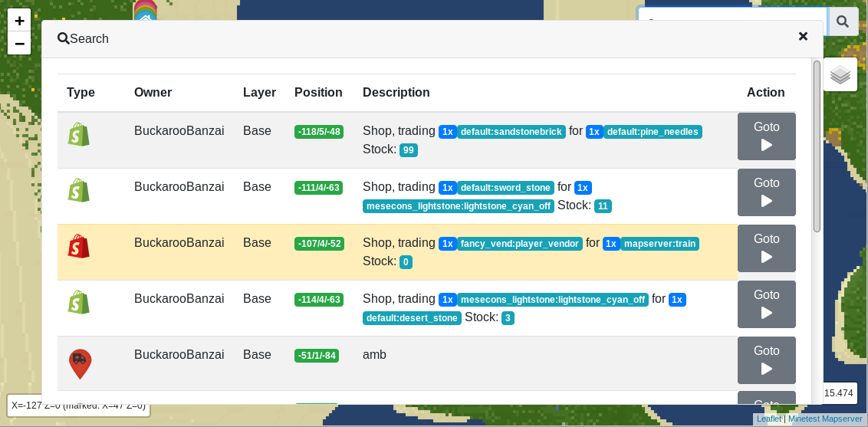Click the default:sandstonebrick item badge
The image size is (868, 427).
(511, 132)
